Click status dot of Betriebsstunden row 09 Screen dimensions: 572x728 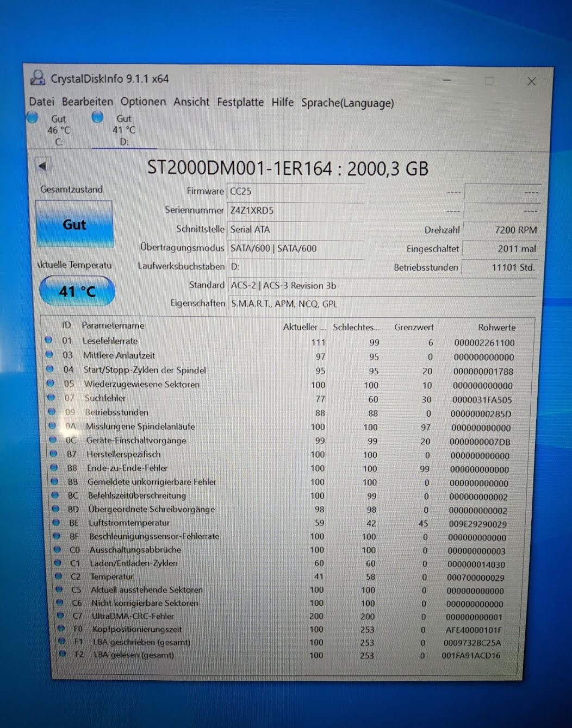[x=51, y=411]
